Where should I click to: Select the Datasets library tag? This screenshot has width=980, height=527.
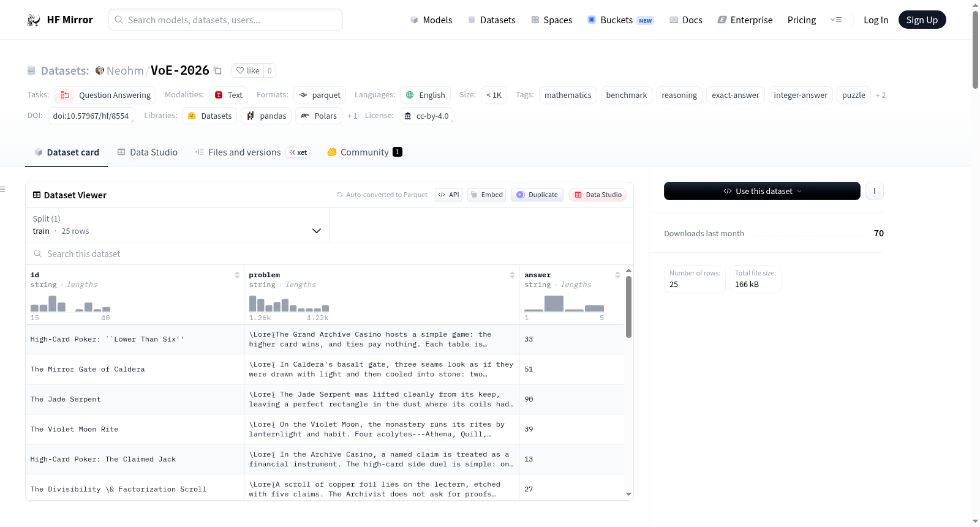(x=209, y=116)
